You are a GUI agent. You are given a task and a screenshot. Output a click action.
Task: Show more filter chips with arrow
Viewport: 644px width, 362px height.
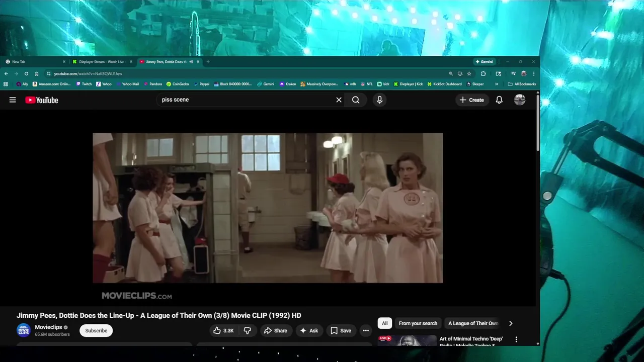click(511, 323)
